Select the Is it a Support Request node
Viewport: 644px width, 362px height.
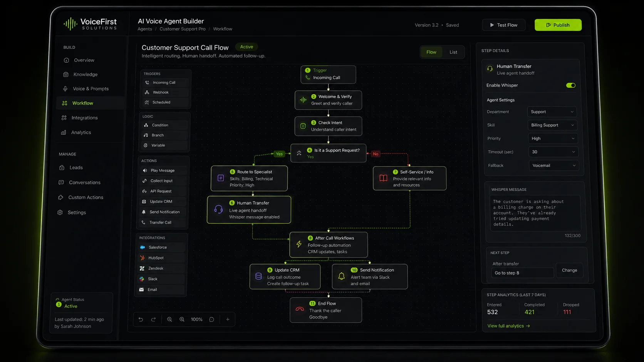coord(328,153)
